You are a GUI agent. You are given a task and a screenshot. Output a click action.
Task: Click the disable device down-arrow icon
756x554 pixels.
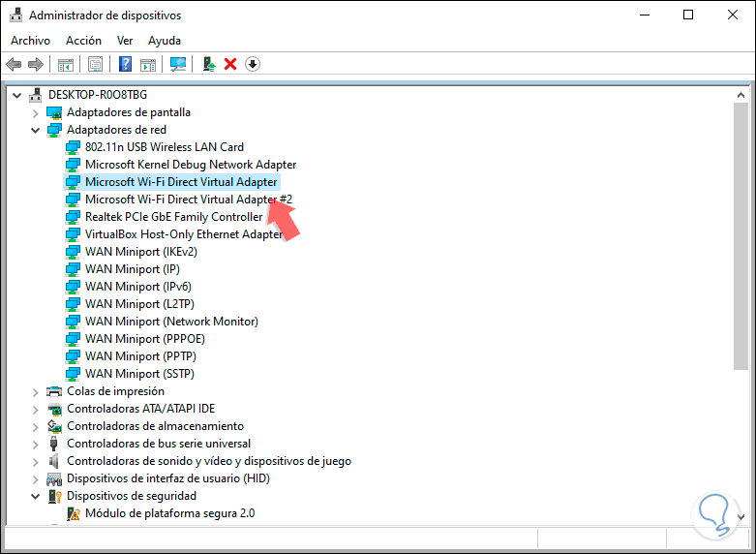253,64
